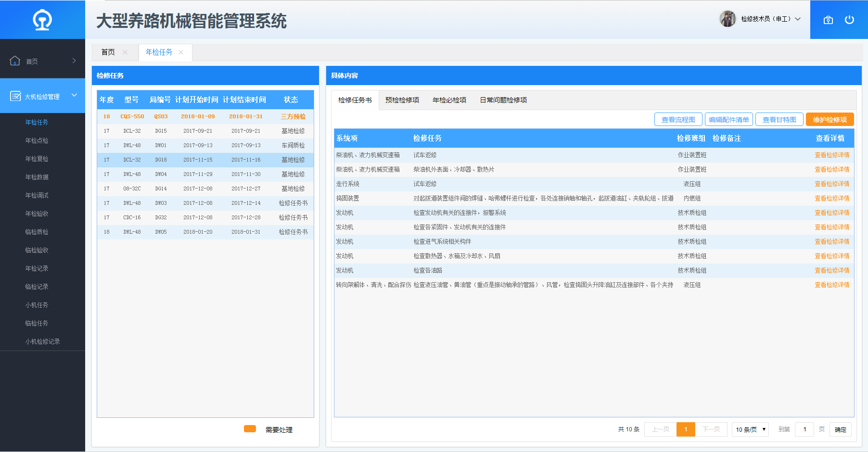Open the user account dropdown arrow
This screenshot has width=868, height=452.
click(798, 19)
